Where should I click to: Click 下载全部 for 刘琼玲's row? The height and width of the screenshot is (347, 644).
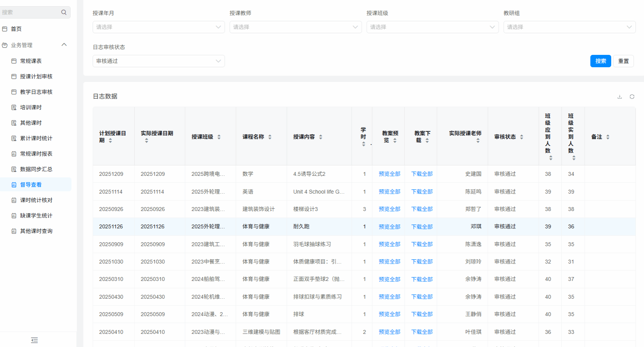(422, 262)
